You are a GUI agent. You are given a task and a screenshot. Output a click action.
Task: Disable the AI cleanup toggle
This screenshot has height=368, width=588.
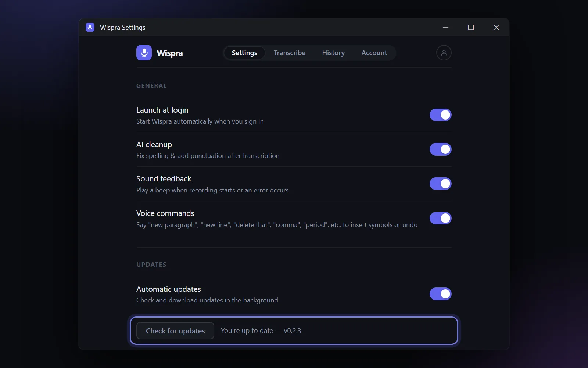(x=440, y=149)
